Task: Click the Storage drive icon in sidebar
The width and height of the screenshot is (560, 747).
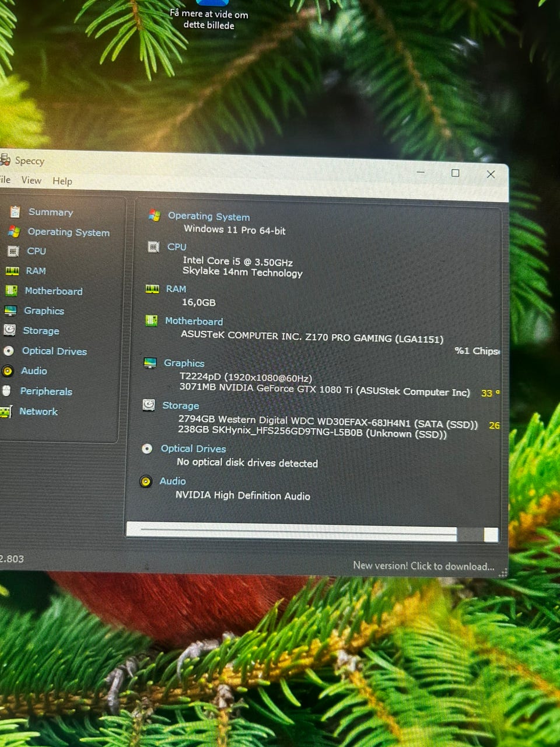Action: pyautogui.click(x=9, y=330)
